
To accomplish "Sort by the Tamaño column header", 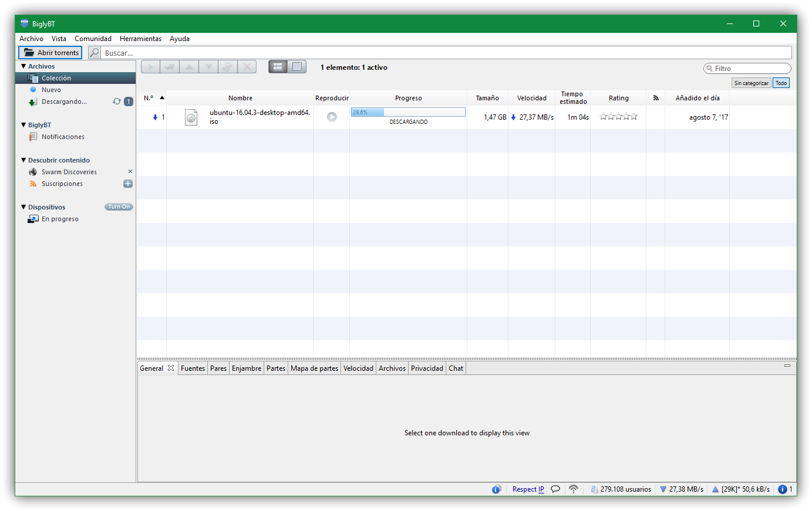I will coord(487,98).
